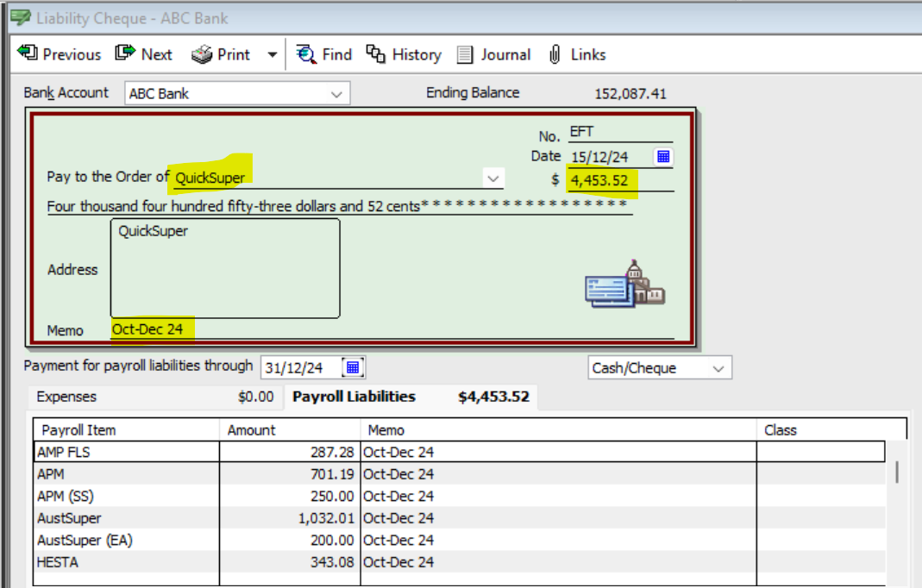Click payroll liabilities through date 31/12/24

(x=301, y=368)
